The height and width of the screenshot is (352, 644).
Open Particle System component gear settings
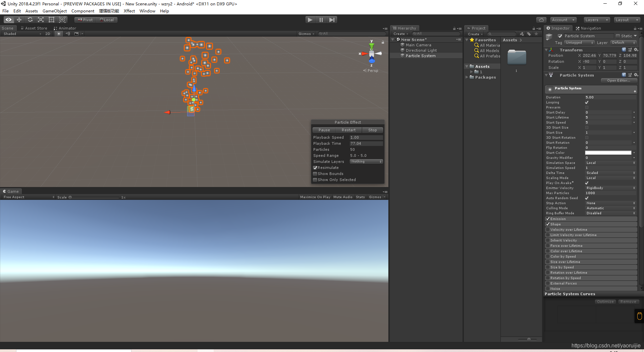point(636,75)
